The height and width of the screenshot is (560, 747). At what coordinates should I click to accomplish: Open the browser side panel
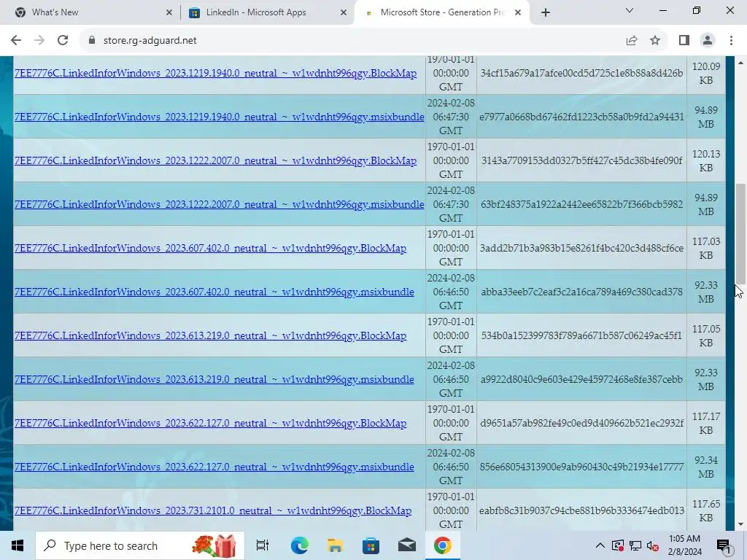684,41
